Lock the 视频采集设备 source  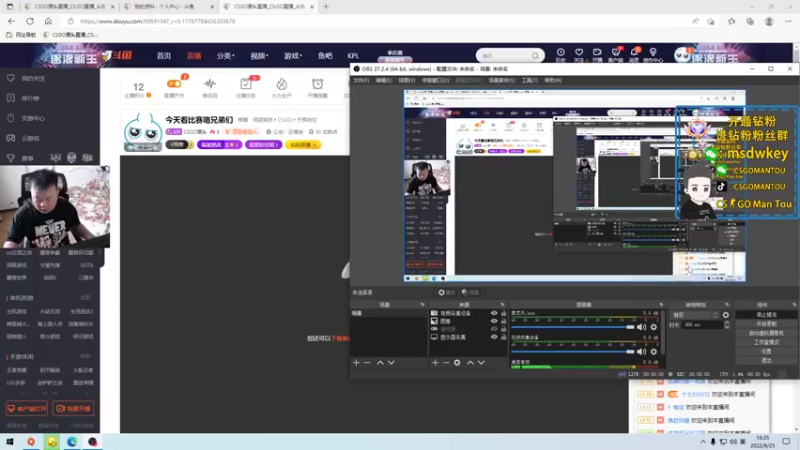(x=504, y=313)
